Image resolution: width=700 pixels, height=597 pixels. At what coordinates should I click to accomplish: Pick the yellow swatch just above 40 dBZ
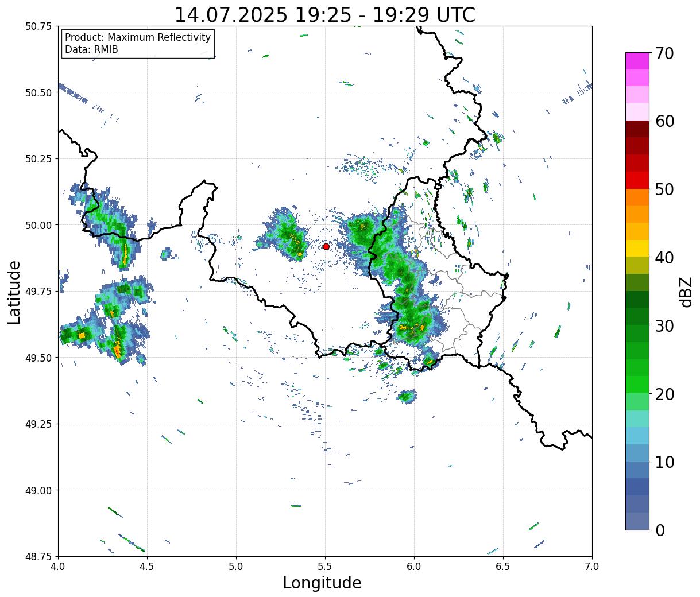coord(637,248)
